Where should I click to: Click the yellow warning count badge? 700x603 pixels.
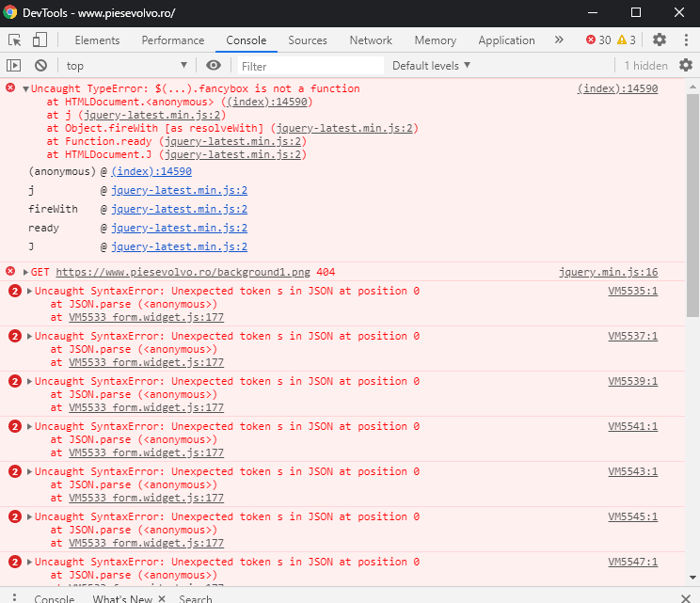click(x=627, y=40)
